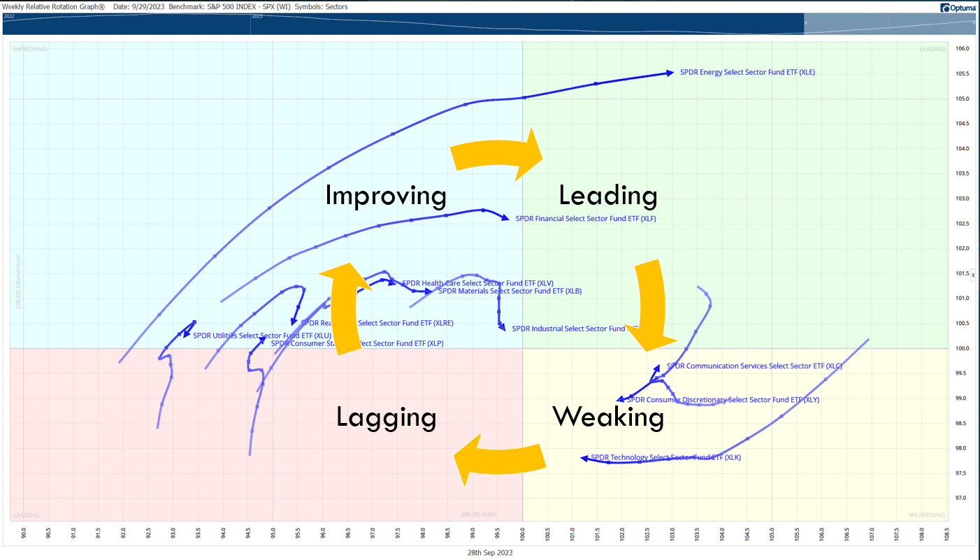Click the XLK tail arrowhead
The width and height of the screenshot is (980, 560).
pyautogui.click(x=584, y=458)
